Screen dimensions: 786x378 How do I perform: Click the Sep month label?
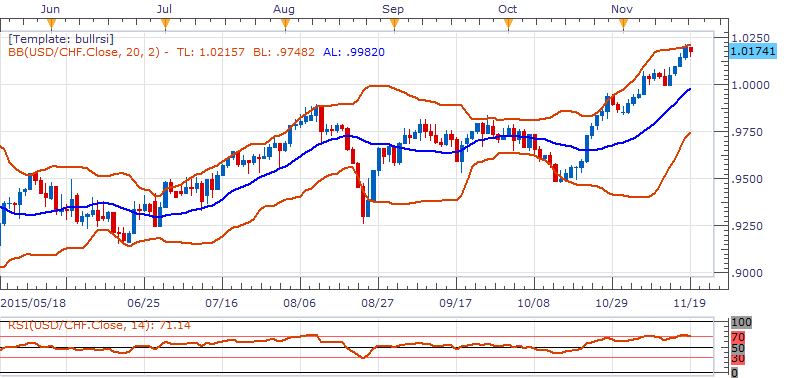click(x=393, y=9)
